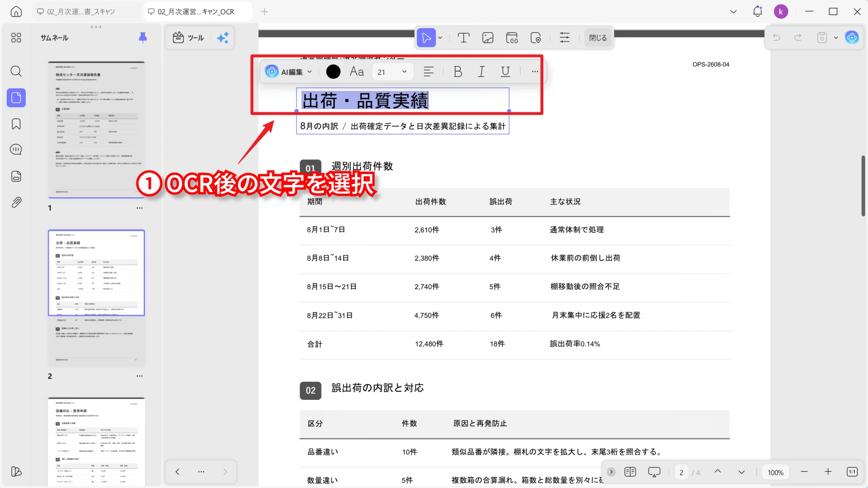Screen dimensions: 868x488
Task: Toggle underline formatting
Action: pyautogui.click(x=506, y=71)
